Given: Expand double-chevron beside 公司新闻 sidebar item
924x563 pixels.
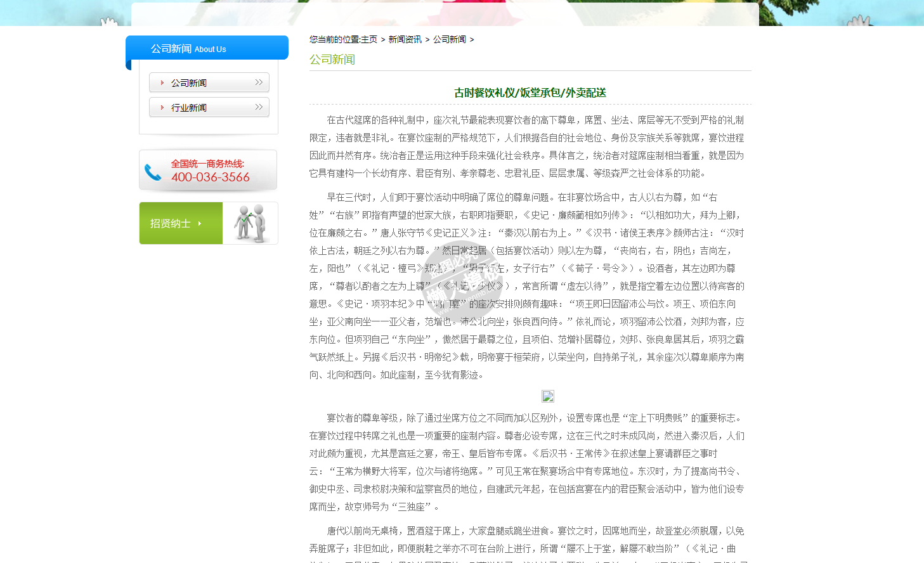Looking at the screenshot, I should click(259, 82).
